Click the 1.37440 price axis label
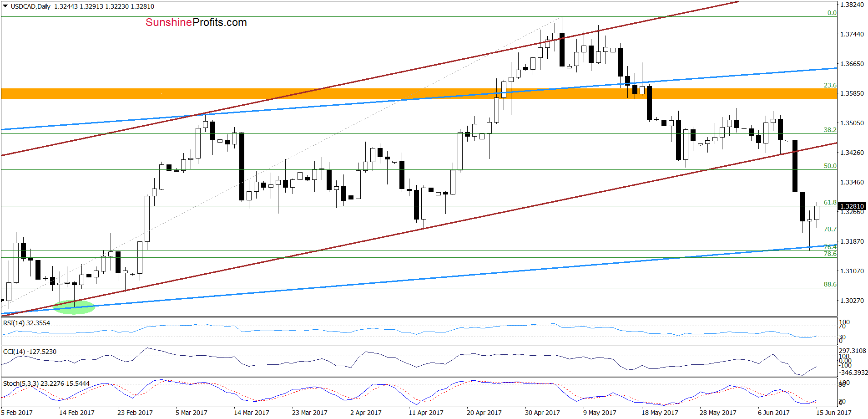The image size is (868, 419). coord(852,34)
